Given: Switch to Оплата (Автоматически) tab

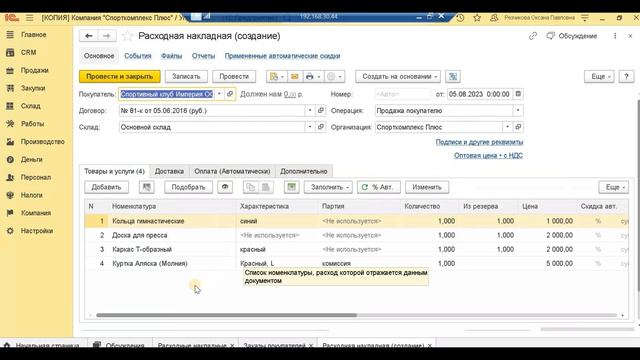Looking at the screenshot, I should click(x=232, y=171).
